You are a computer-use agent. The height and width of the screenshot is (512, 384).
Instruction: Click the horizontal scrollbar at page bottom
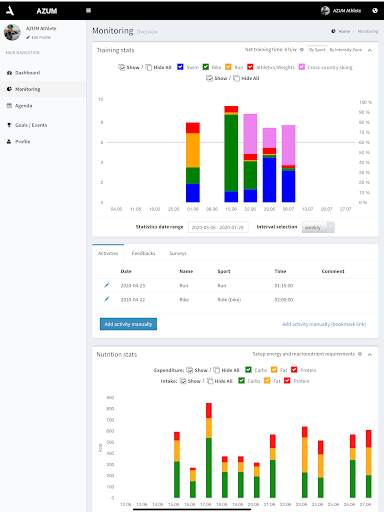pyautogui.click(x=192, y=509)
